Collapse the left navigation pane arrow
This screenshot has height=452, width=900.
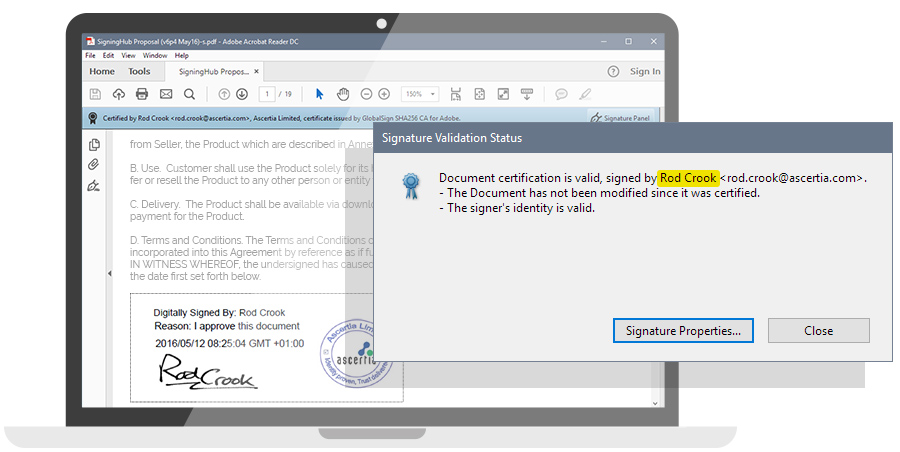[110, 273]
